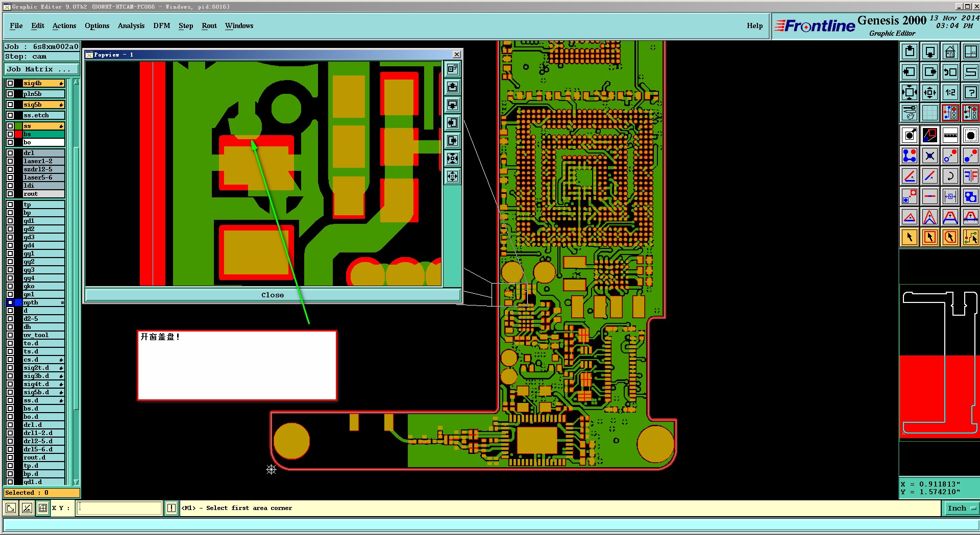Click the X close button of Popview
This screenshot has height=535, width=980.
pos(457,55)
